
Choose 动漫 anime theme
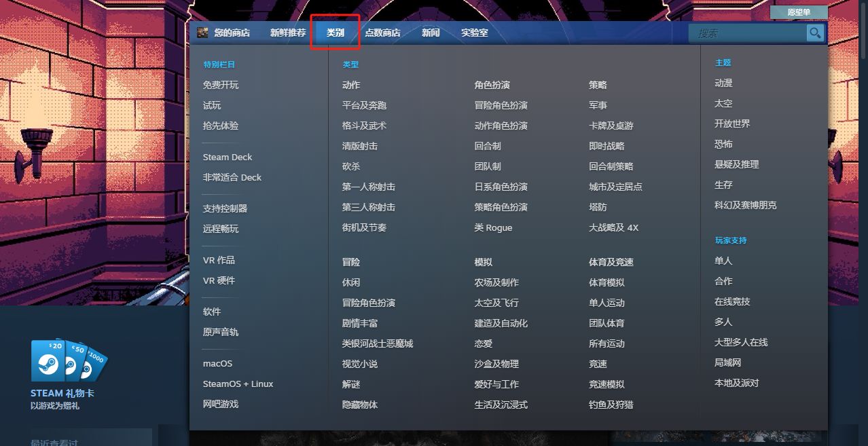click(x=723, y=83)
